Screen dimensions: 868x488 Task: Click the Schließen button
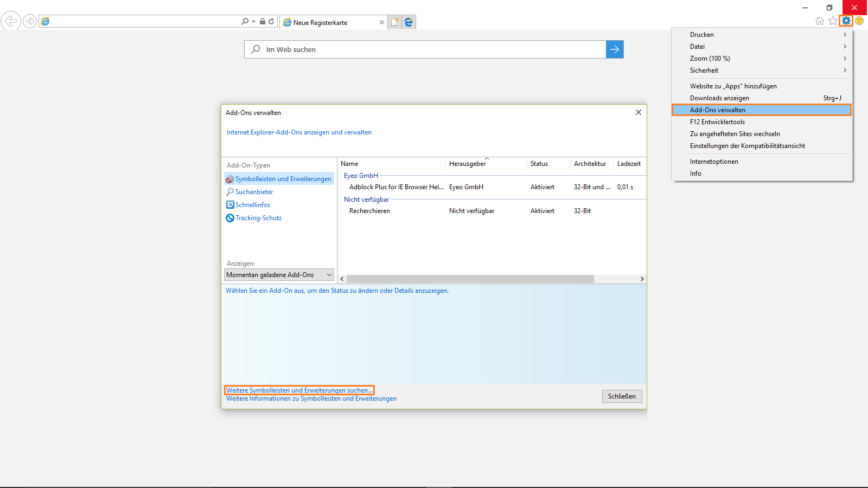coord(622,396)
